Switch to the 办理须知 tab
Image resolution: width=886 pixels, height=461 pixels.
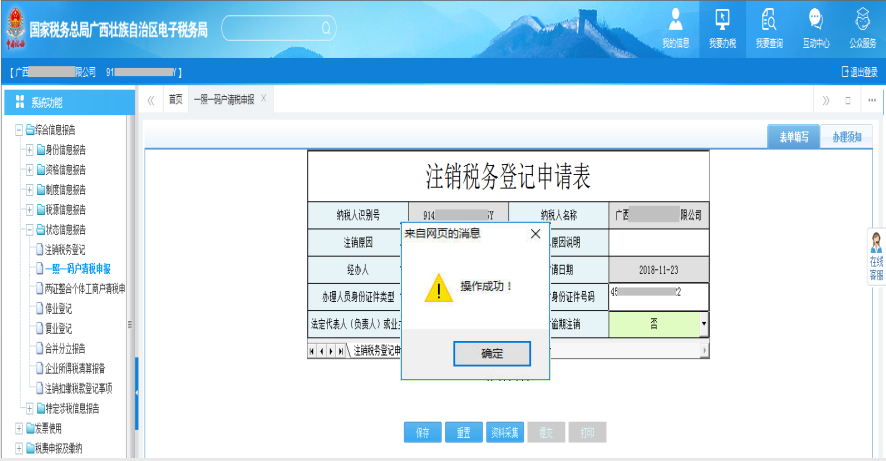(847, 138)
